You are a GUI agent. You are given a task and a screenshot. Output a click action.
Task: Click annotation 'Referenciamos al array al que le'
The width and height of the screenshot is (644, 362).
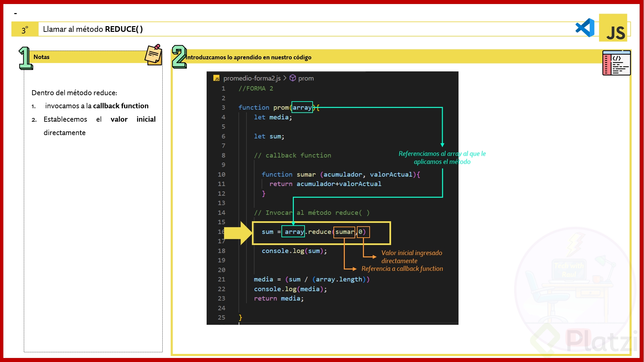click(x=442, y=154)
